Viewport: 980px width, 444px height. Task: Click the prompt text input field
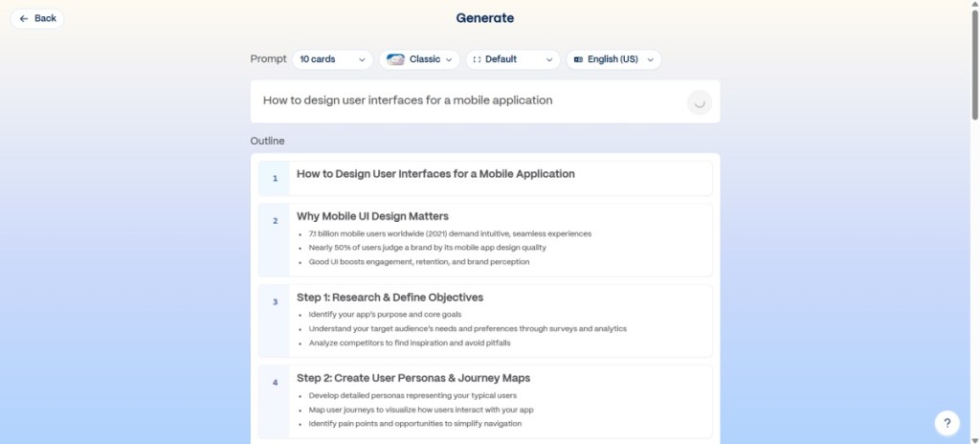pos(485,101)
